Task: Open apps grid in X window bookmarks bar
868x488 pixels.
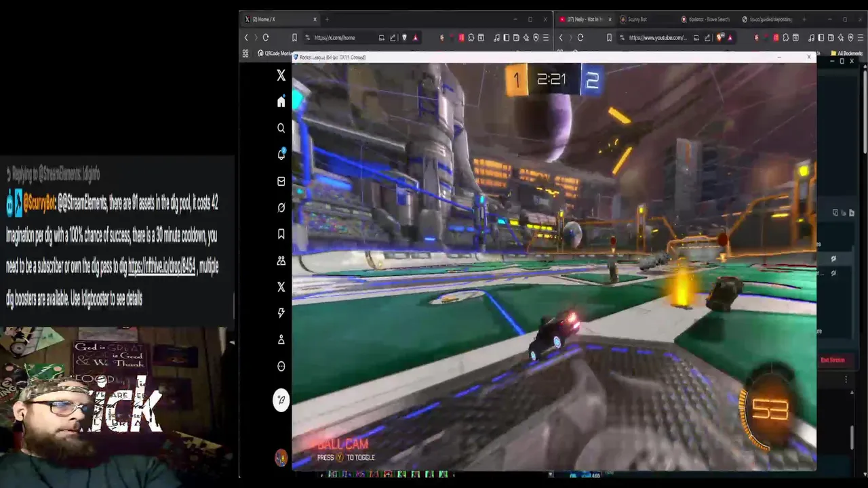Action: pos(245,53)
